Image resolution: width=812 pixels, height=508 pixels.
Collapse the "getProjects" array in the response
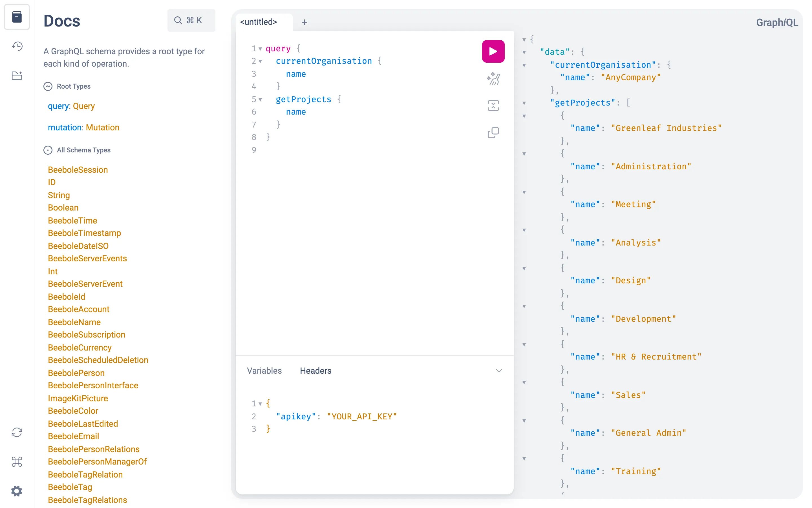point(524,103)
